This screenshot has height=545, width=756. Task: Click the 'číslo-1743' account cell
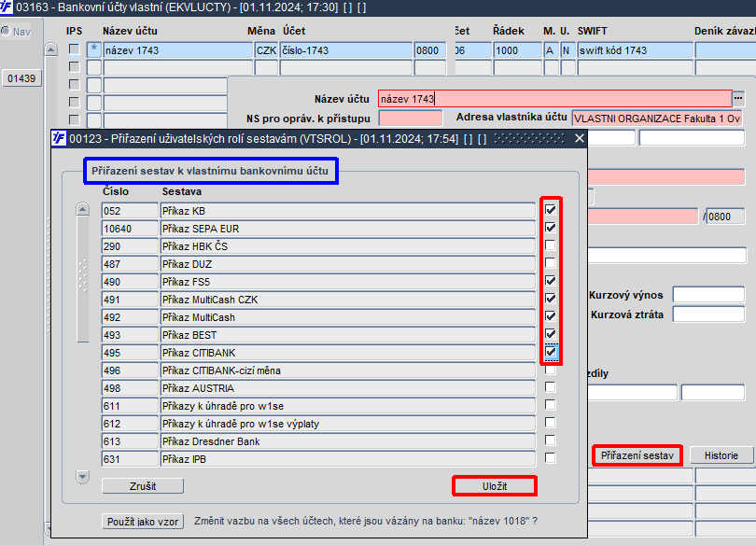tap(346, 50)
